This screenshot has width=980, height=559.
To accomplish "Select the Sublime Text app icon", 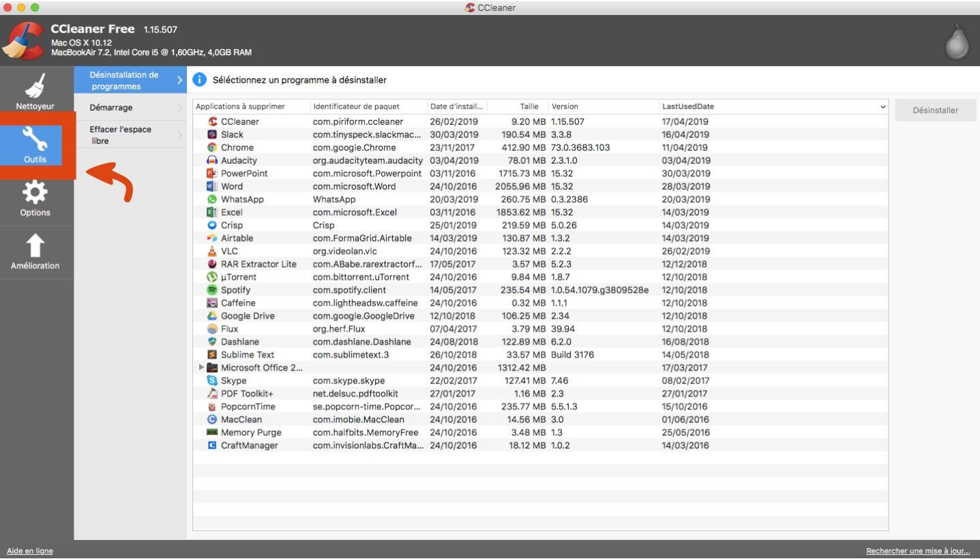I will tap(212, 355).
